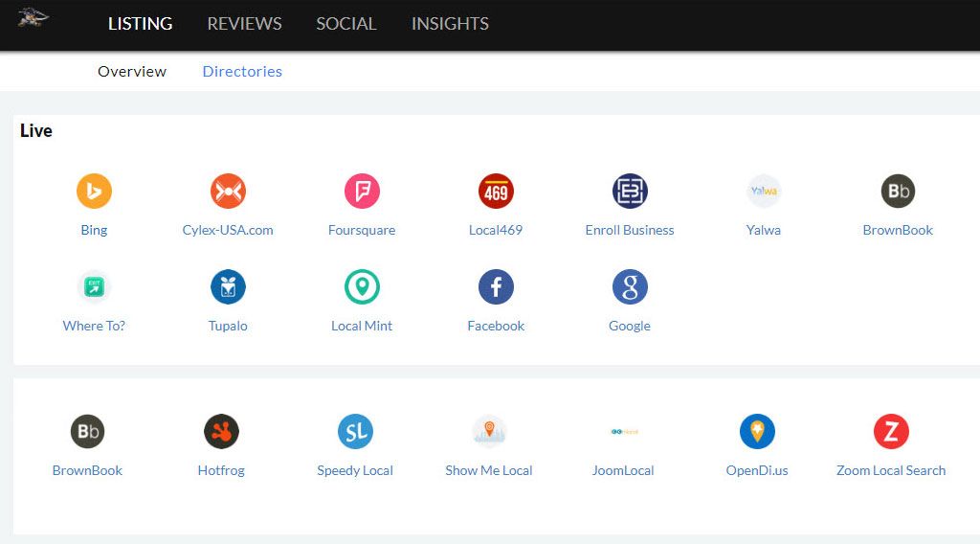
Task: Open the Foursquare pink icon
Action: pos(362,191)
